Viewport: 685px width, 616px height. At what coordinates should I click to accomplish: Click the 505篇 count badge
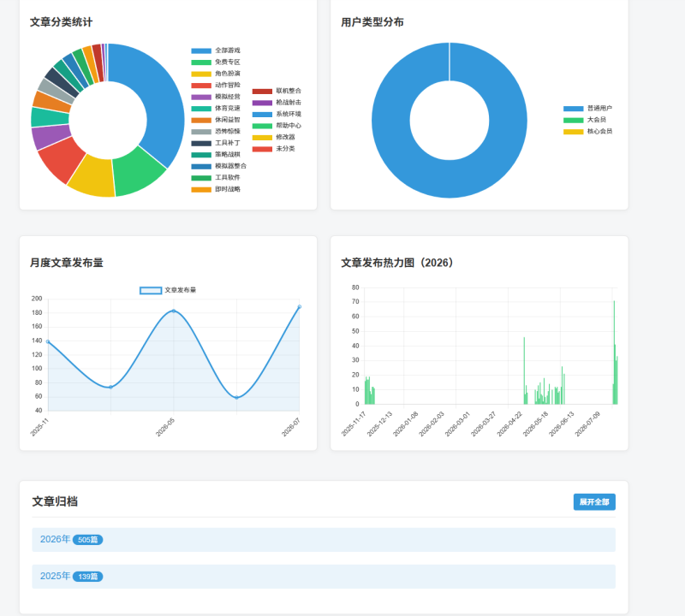pos(88,540)
